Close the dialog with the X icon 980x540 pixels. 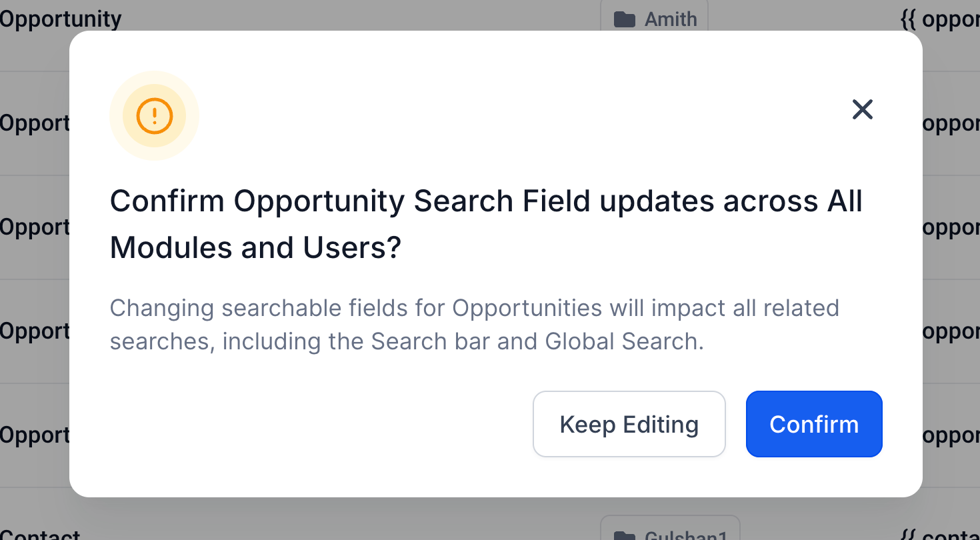[x=862, y=109]
